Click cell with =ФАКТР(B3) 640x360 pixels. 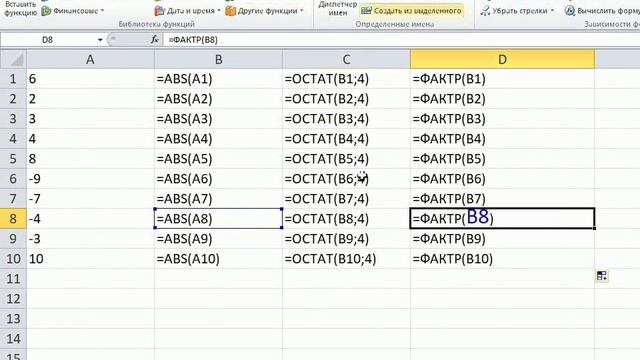502,119
